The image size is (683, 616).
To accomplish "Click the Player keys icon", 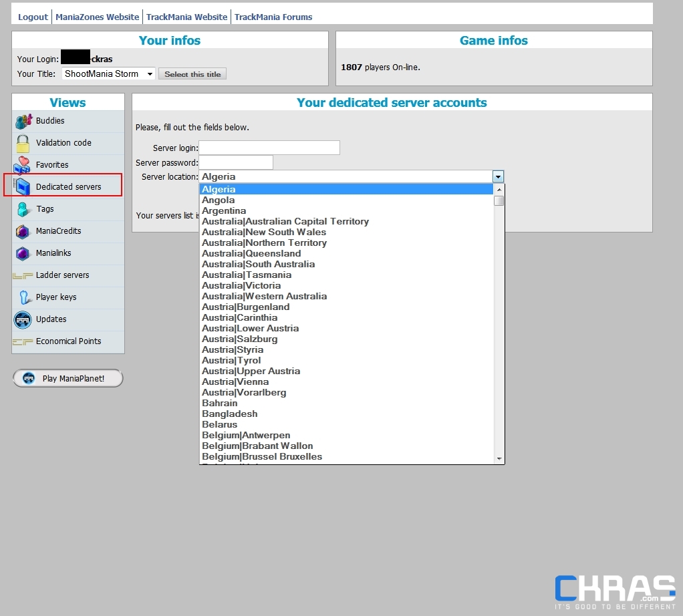I will pos(25,297).
